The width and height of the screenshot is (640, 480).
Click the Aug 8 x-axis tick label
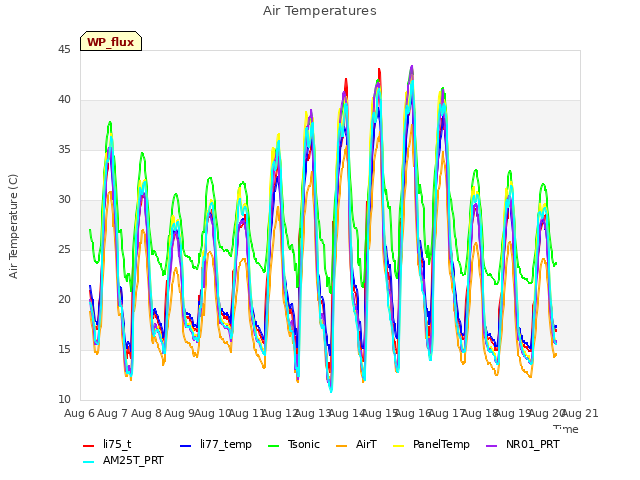(x=146, y=413)
